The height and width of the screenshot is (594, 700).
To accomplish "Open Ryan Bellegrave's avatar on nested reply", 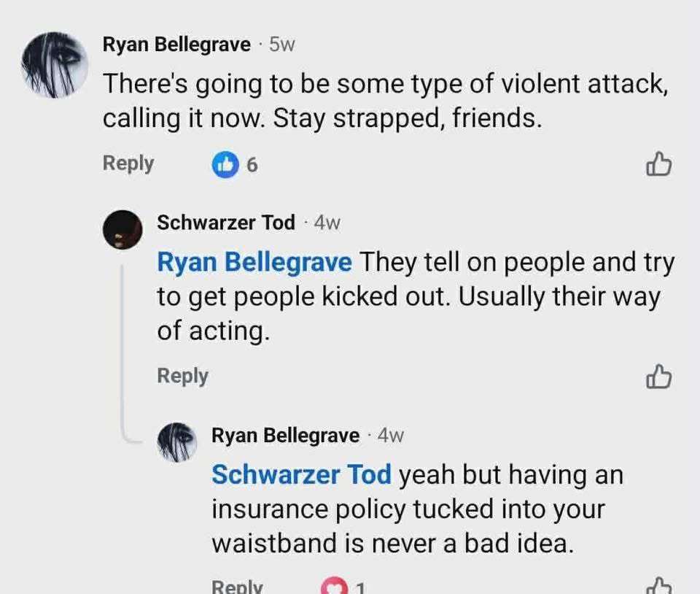I will click(178, 441).
